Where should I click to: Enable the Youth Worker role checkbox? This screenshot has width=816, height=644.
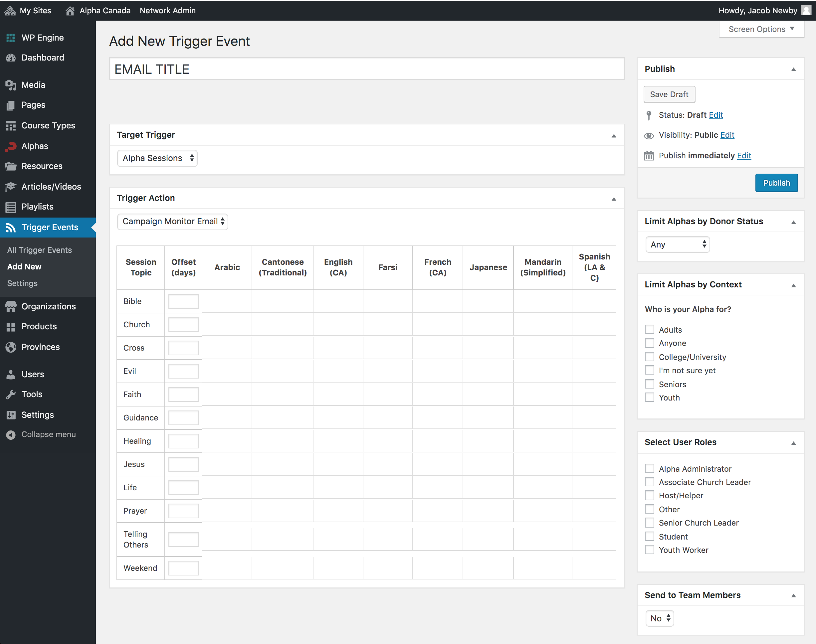649,550
